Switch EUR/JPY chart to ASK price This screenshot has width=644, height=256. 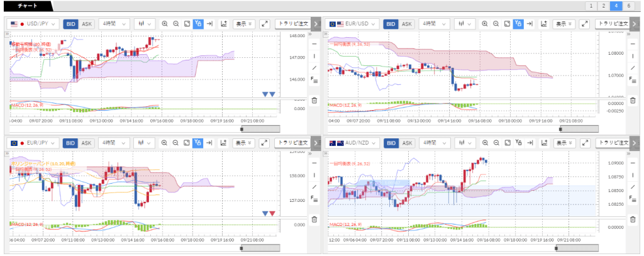point(86,143)
